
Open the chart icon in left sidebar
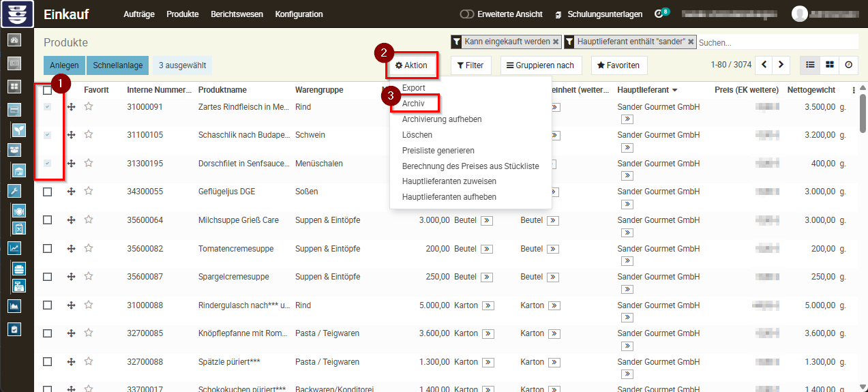point(15,248)
